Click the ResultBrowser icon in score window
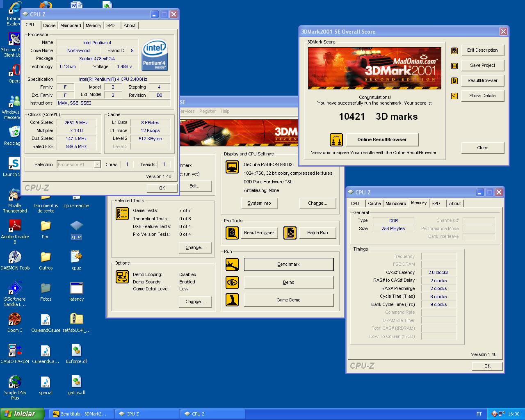Screen dimensions: 525x420 (454, 81)
